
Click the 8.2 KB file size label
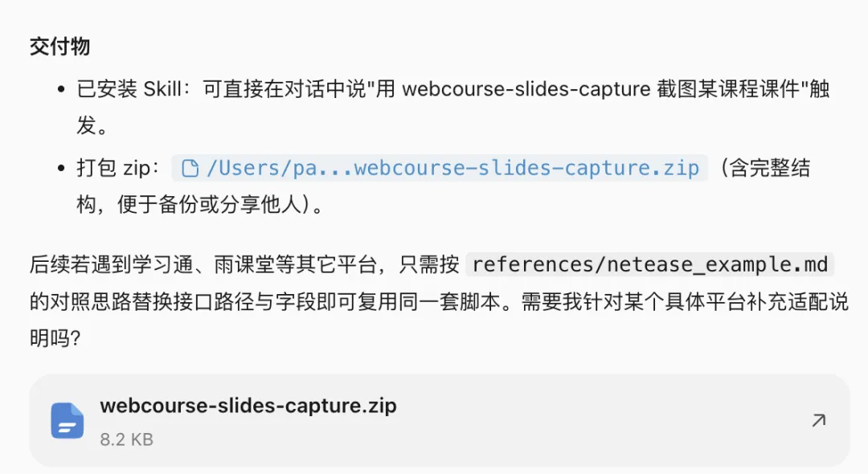[x=126, y=439]
